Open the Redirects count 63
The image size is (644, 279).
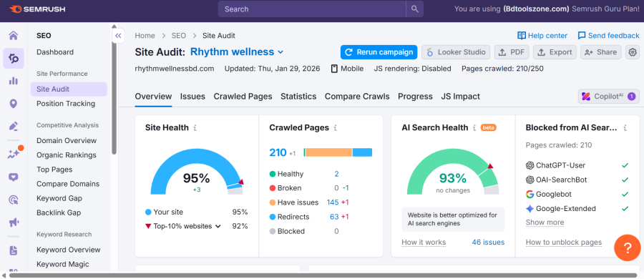point(334,217)
